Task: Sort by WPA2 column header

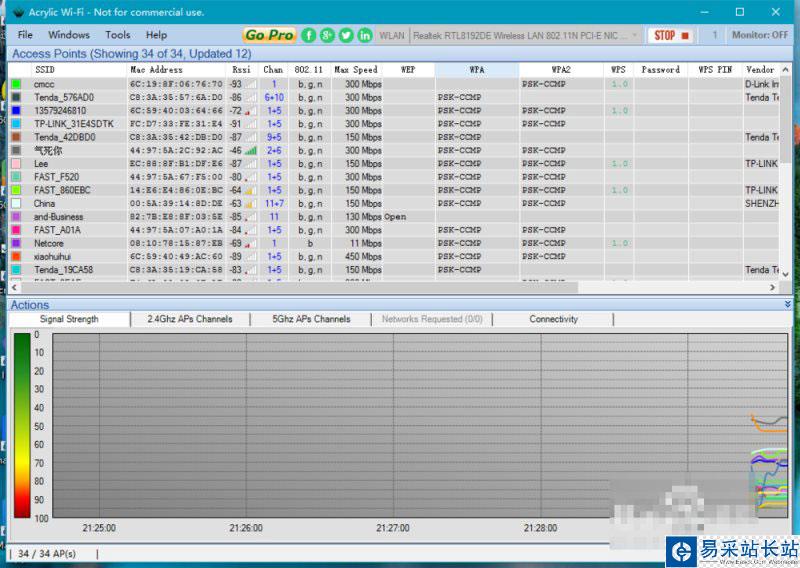Action: point(561,69)
